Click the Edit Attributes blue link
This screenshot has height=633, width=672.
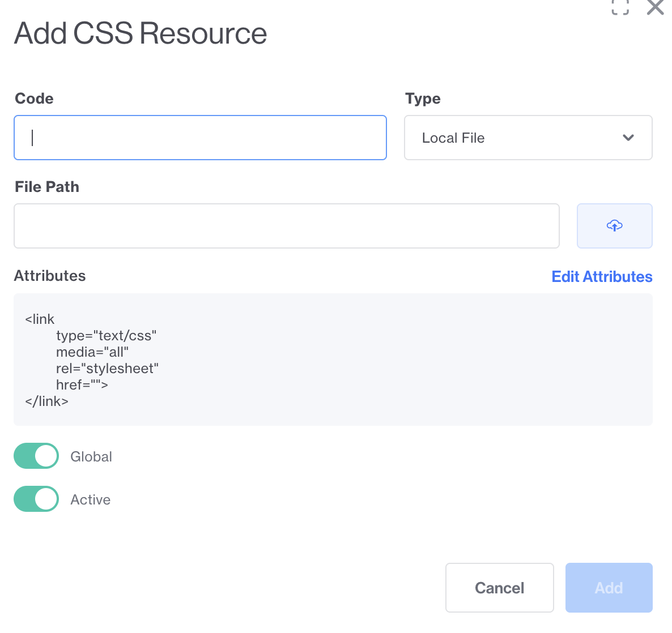[602, 276]
